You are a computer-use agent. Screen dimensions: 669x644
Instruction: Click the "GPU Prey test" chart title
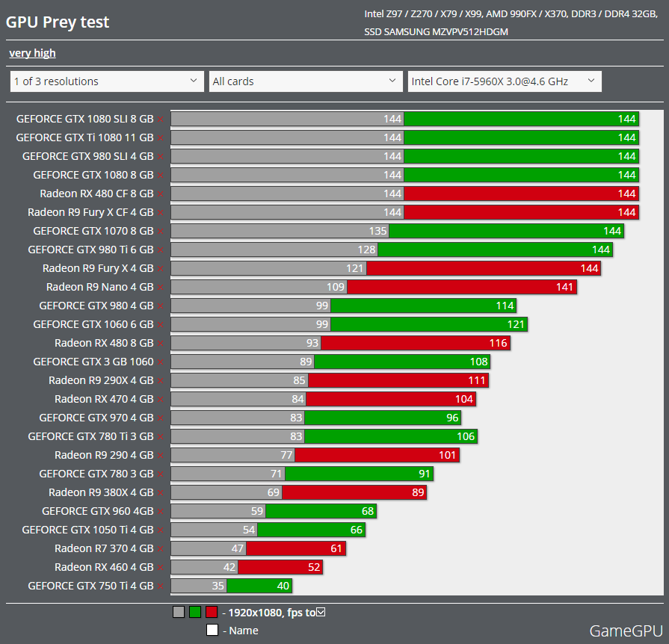point(58,22)
